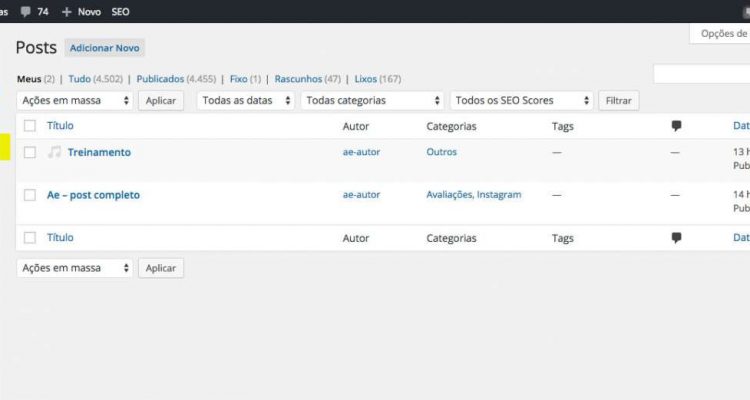Open the Ae – post completo post link
Image resolution: width=750 pixels, height=400 pixels.
pyautogui.click(x=93, y=195)
